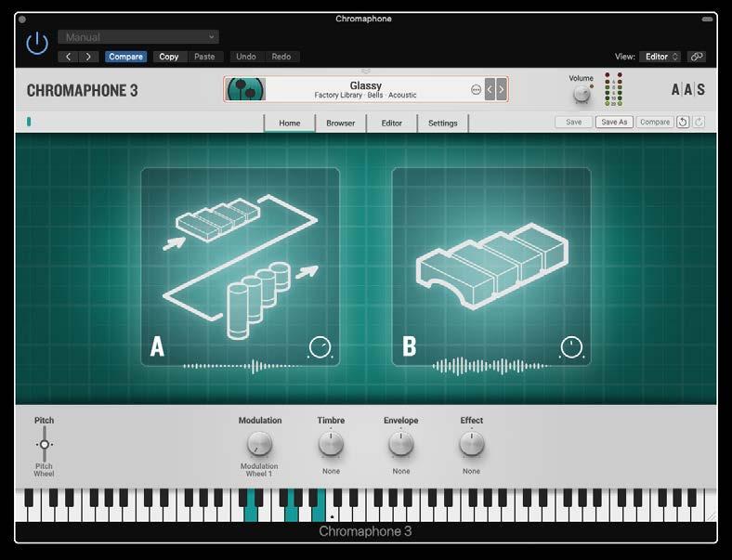The image size is (732, 560).
Task: Switch to the Editor tab
Action: tap(391, 124)
